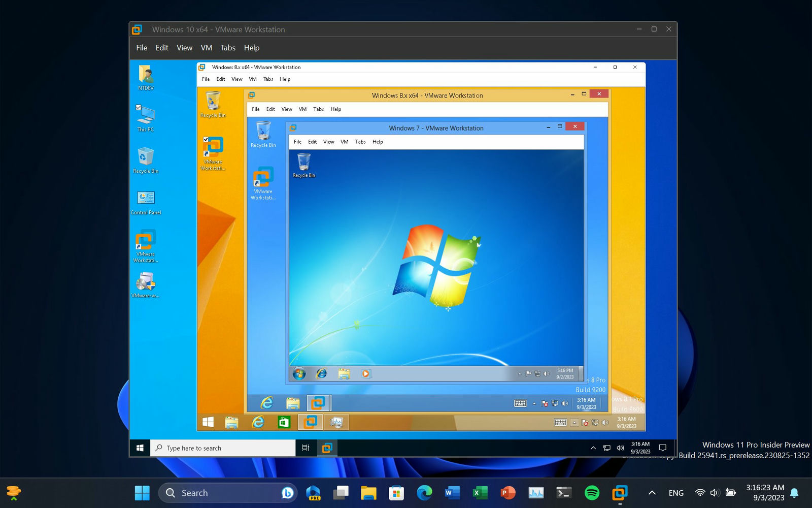The image size is (812, 508).
Task: Expand hidden icons chevron in Windows 10 tray
Action: coord(593,448)
